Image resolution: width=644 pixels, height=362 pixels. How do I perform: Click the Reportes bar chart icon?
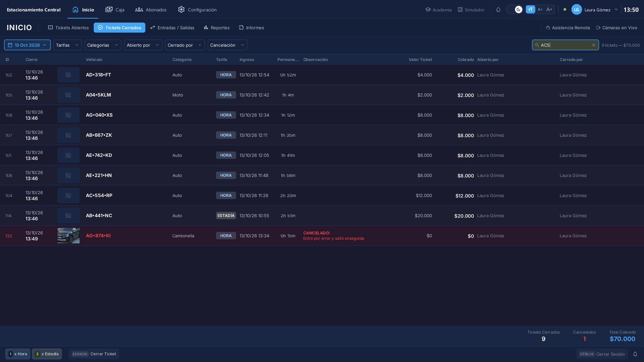[x=206, y=28]
